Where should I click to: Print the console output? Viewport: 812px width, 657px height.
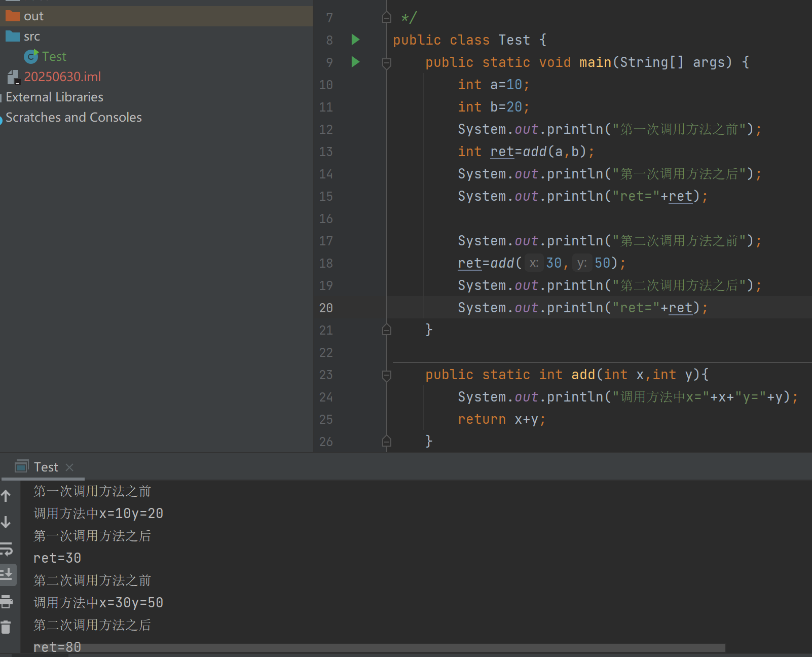pyautogui.click(x=6, y=602)
